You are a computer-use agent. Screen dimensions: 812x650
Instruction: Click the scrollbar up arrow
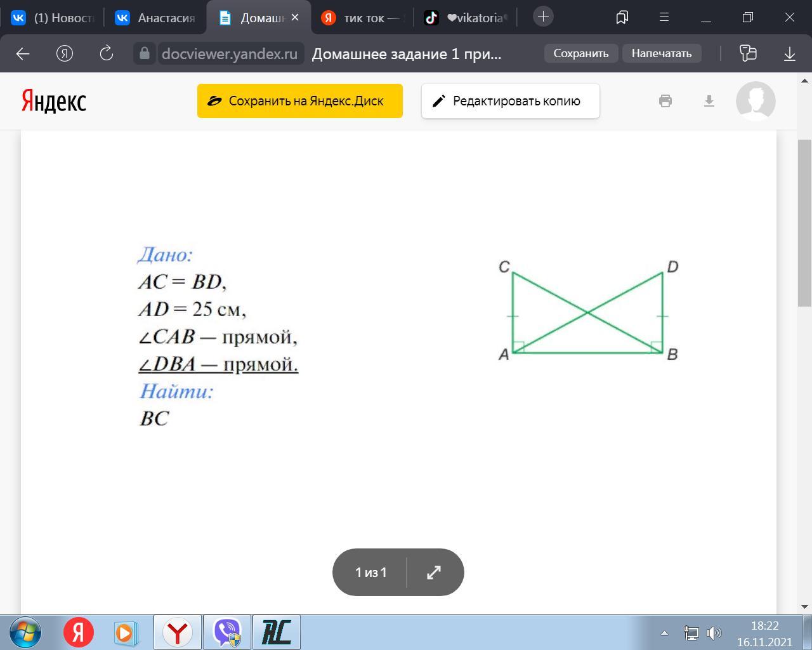tap(804, 81)
